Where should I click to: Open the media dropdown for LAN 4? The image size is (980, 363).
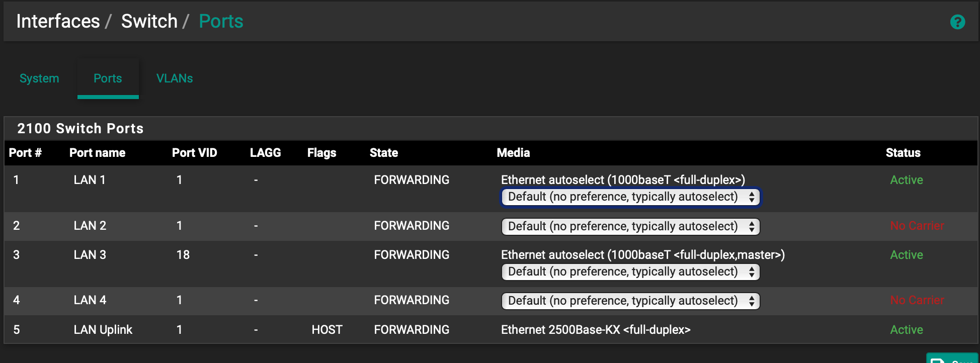tap(631, 301)
